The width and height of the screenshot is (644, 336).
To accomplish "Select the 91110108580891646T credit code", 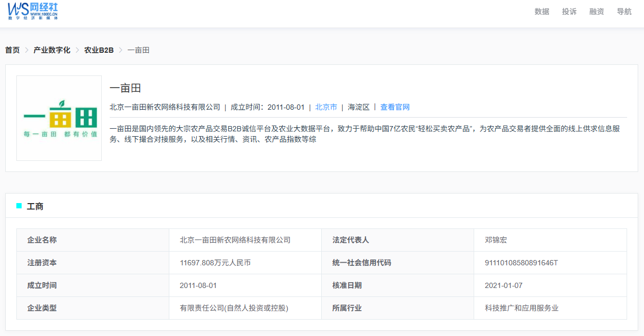I will pyautogui.click(x=521, y=263).
